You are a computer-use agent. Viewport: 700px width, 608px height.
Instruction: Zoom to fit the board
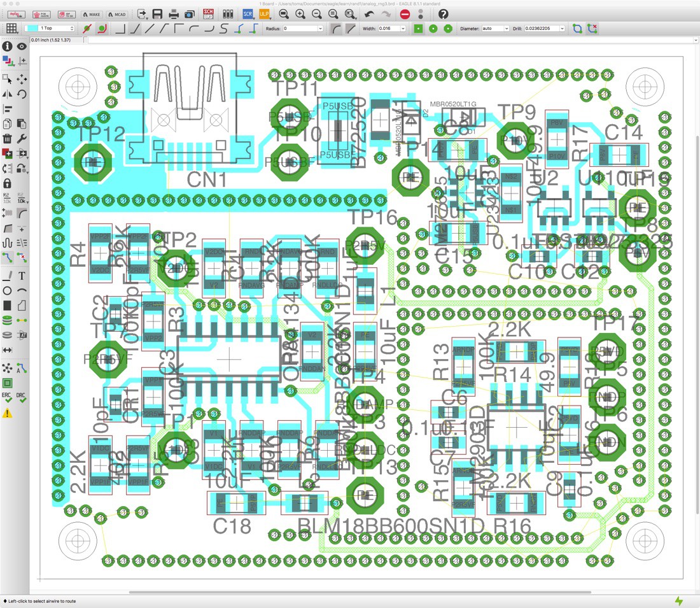coord(283,14)
